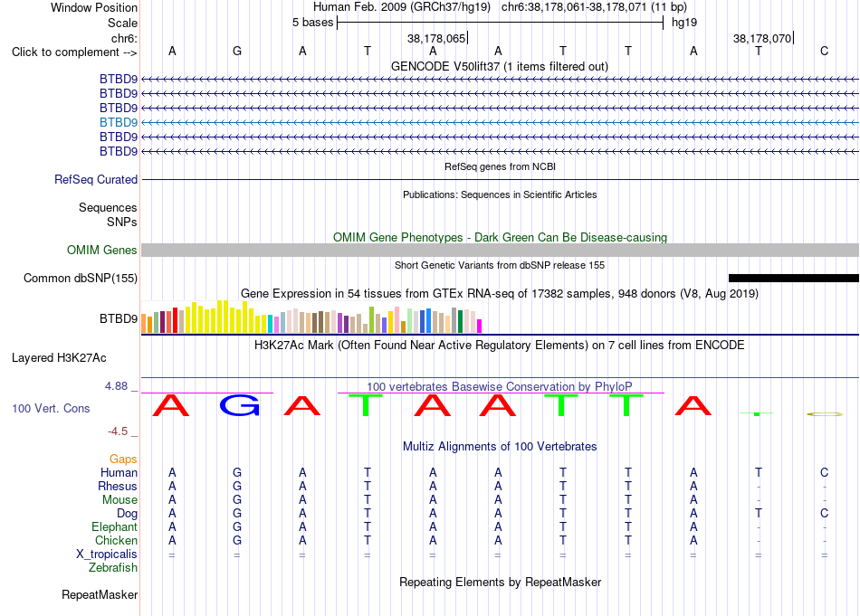Open "Publications: Sequences in Scientific Articles" title
The height and width of the screenshot is (616, 860).
click(x=500, y=194)
